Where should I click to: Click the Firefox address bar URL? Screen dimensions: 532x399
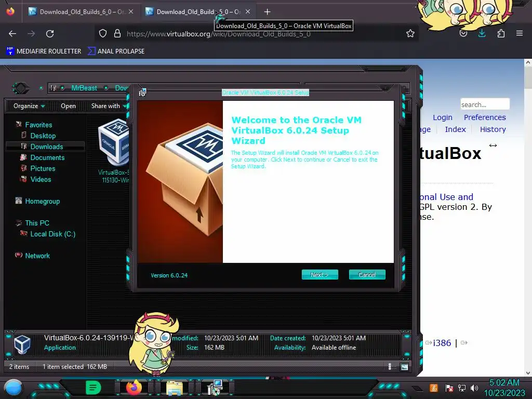coord(219,34)
